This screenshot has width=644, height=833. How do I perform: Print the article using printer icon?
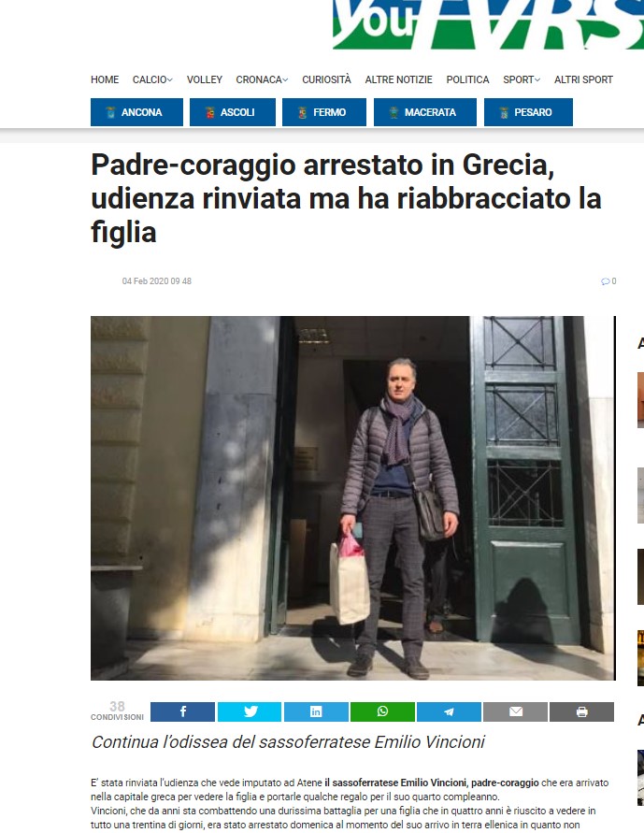point(582,711)
